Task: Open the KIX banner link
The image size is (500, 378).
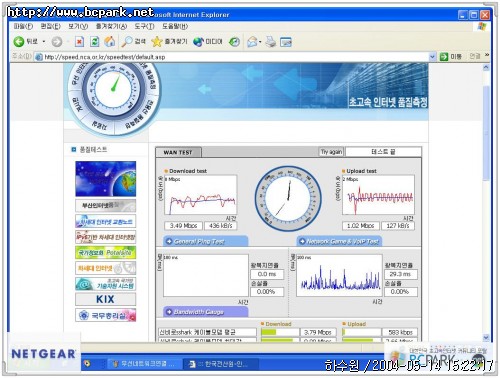Action: (106, 299)
